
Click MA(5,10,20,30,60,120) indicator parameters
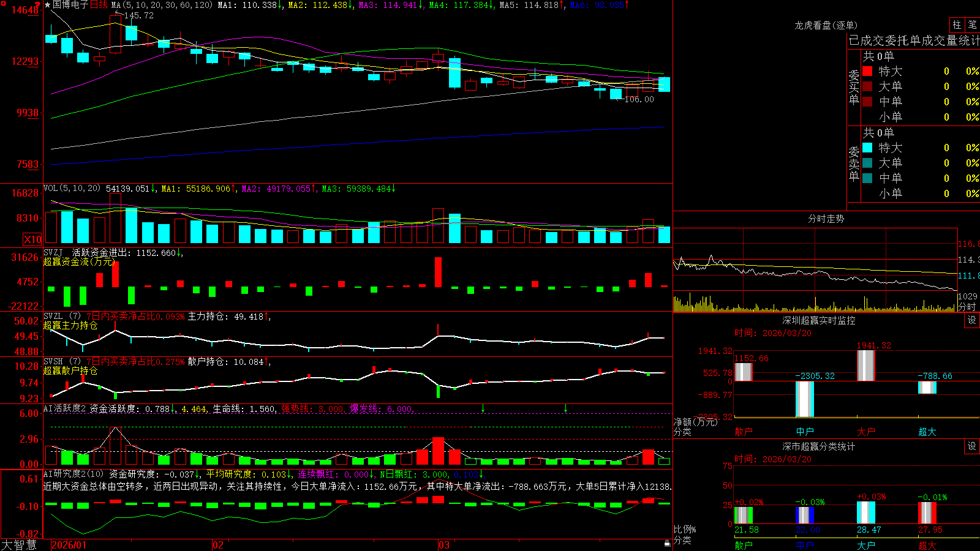[x=162, y=5]
